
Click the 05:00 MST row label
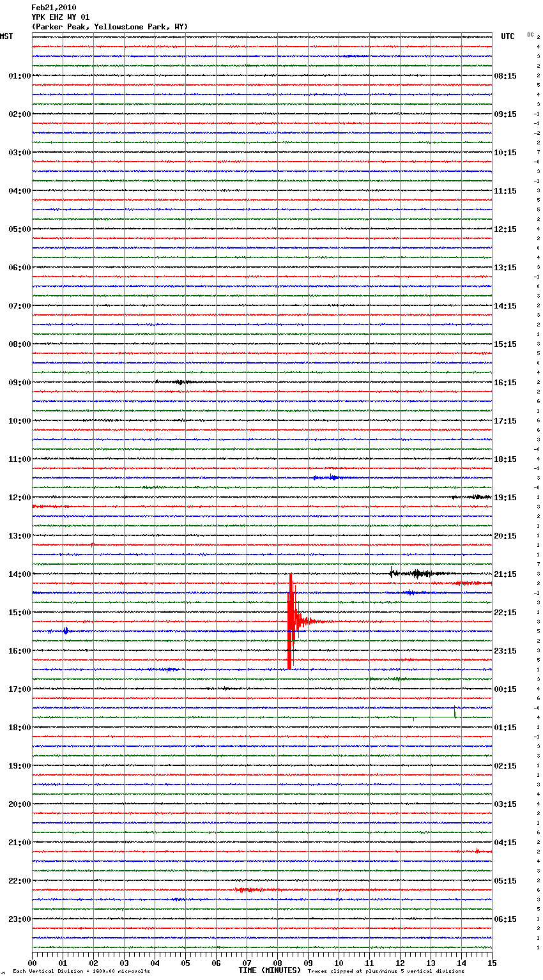(19, 229)
